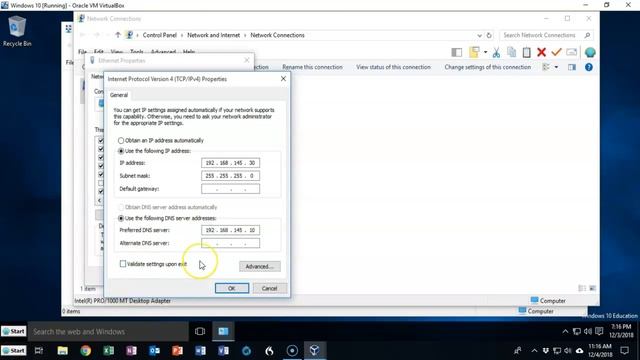Open the Advanced menu in Network Connections

(163, 52)
